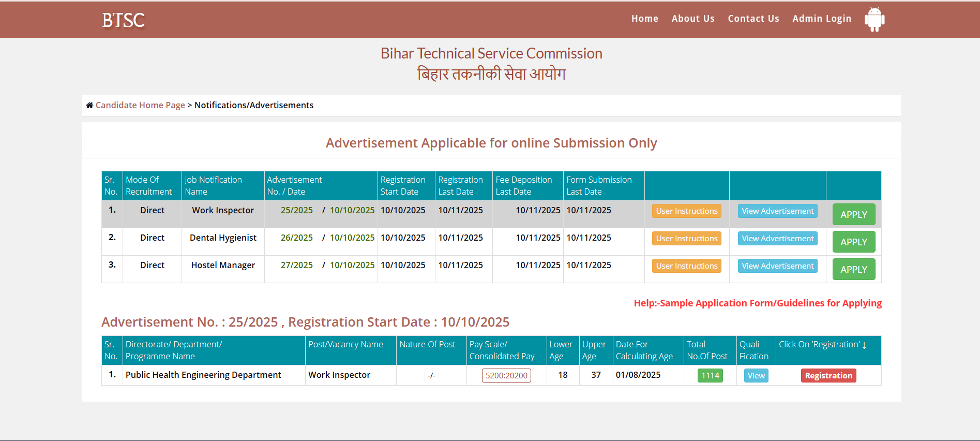The height and width of the screenshot is (441, 980).
Task: Open User Instructions for Dental Hygienist
Action: (x=686, y=239)
